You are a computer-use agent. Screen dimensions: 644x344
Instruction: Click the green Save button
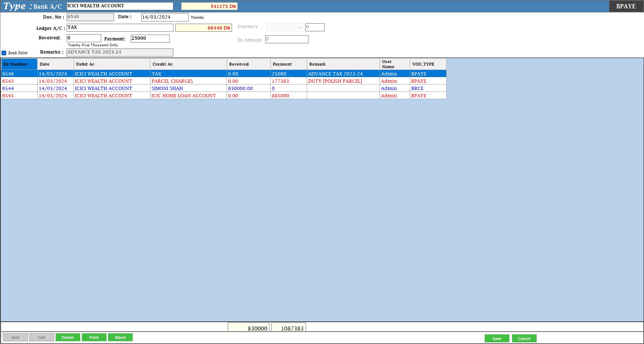[496, 339]
